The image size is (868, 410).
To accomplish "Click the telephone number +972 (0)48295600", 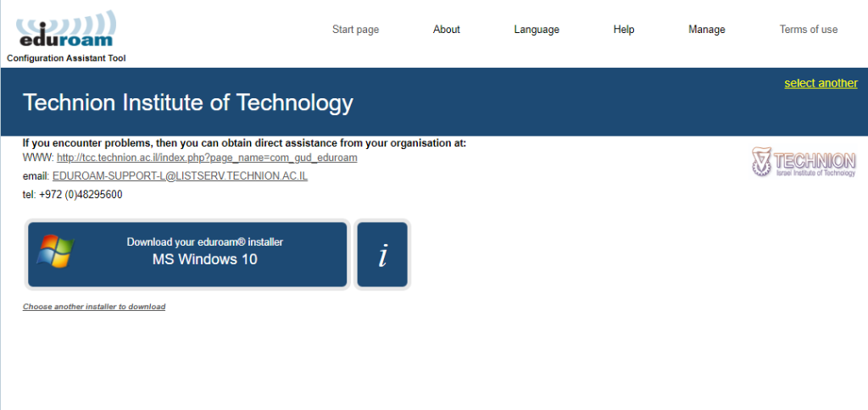I will pos(81,195).
